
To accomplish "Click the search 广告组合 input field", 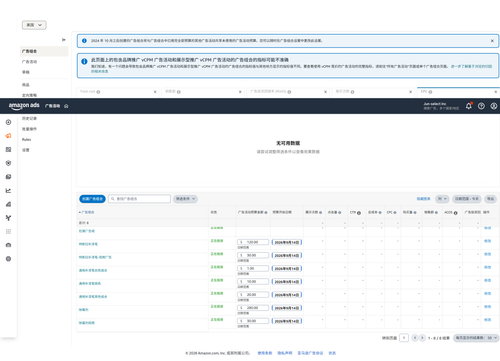I will 139,199.
